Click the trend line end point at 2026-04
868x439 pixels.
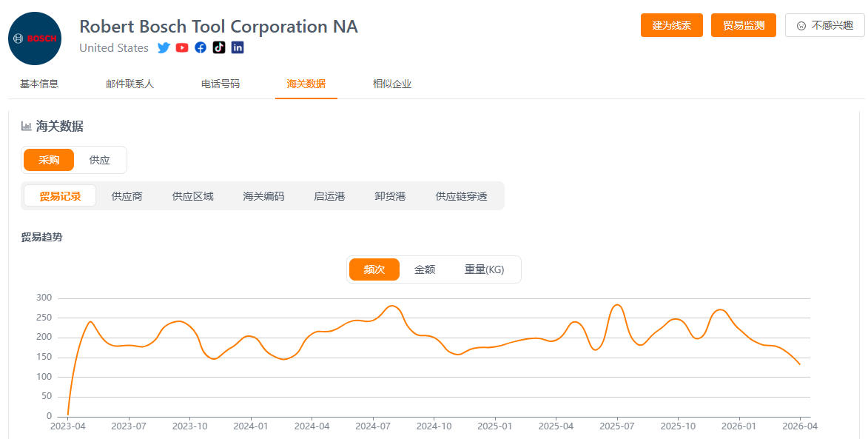799,363
